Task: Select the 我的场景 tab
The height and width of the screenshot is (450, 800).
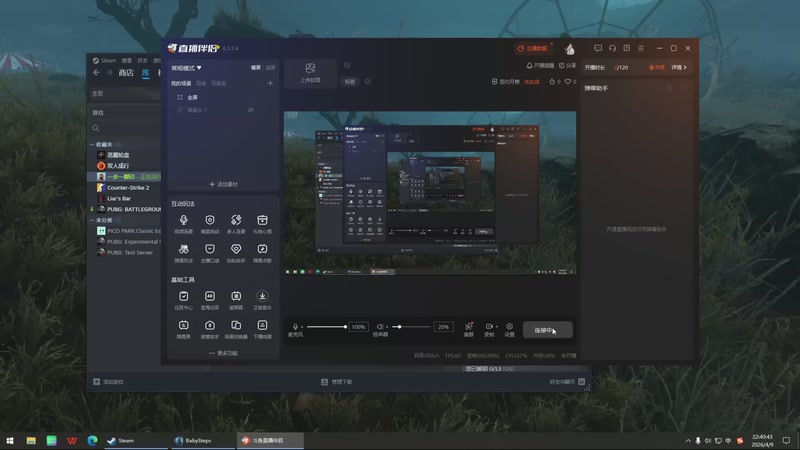Action: (181, 83)
